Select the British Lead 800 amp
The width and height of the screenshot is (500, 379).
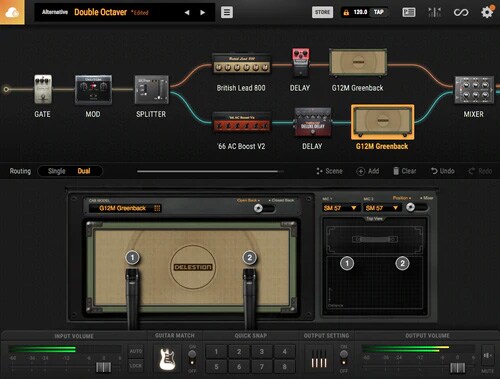tap(241, 64)
